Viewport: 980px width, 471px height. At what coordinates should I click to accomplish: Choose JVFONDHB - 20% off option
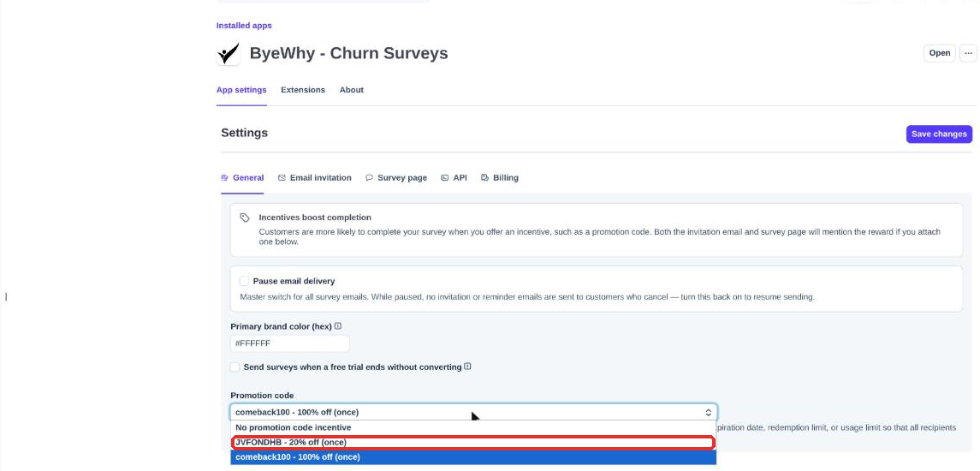pyautogui.click(x=473, y=442)
